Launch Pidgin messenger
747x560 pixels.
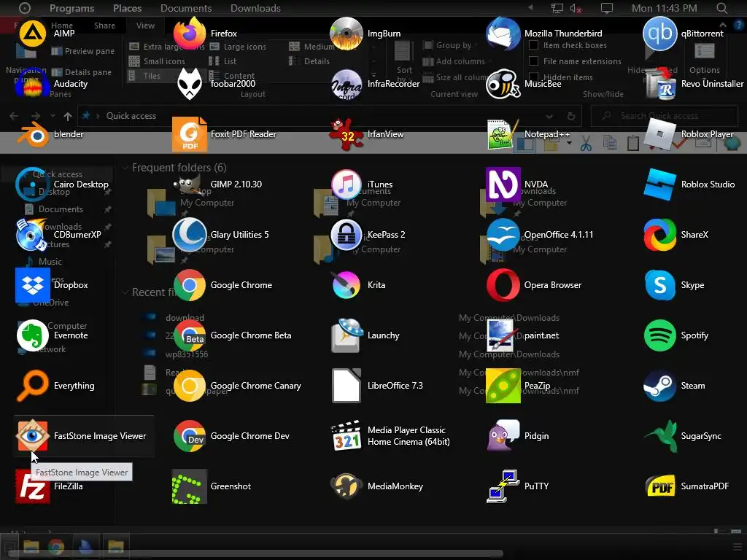click(519, 436)
